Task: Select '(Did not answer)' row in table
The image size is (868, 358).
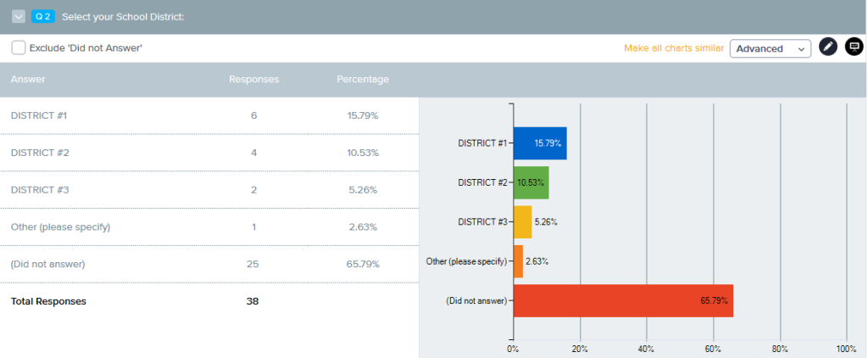Action: coord(47,264)
